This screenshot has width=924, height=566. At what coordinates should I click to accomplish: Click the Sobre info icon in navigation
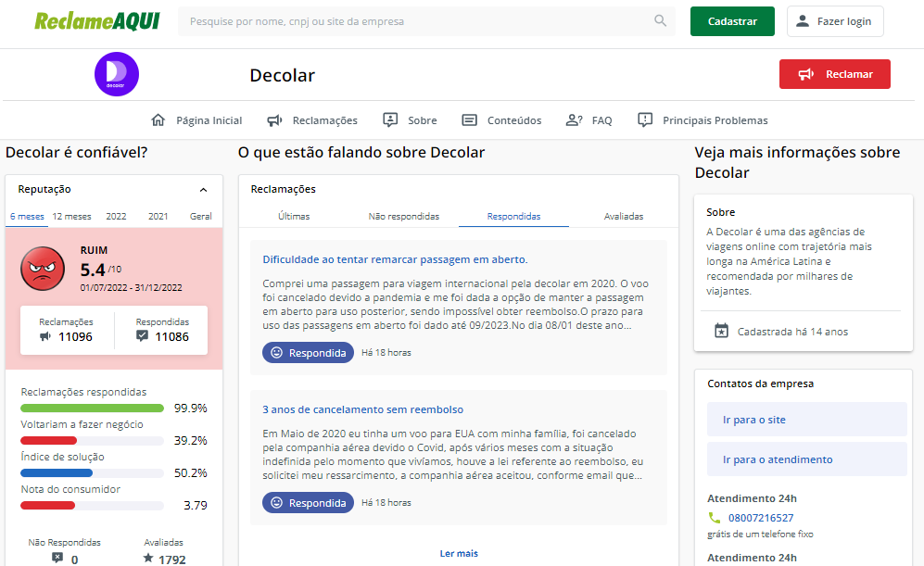(390, 120)
